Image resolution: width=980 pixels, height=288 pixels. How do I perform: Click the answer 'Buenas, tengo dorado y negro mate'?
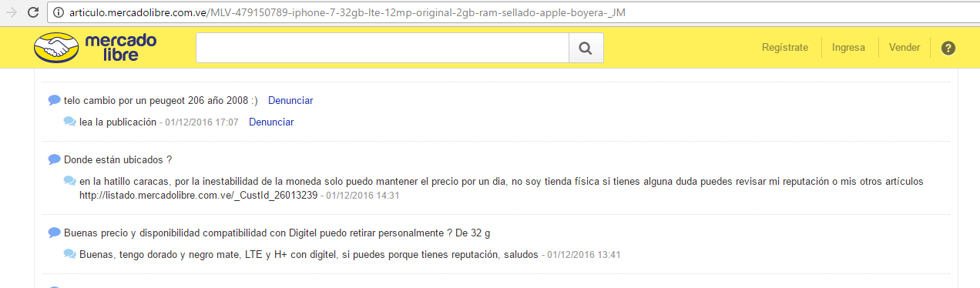click(309, 255)
